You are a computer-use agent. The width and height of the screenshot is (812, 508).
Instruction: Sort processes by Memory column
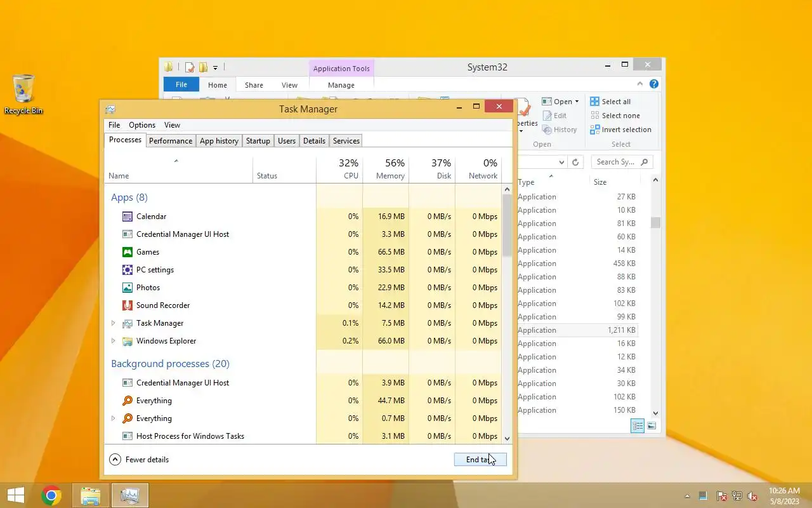pos(386,169)
